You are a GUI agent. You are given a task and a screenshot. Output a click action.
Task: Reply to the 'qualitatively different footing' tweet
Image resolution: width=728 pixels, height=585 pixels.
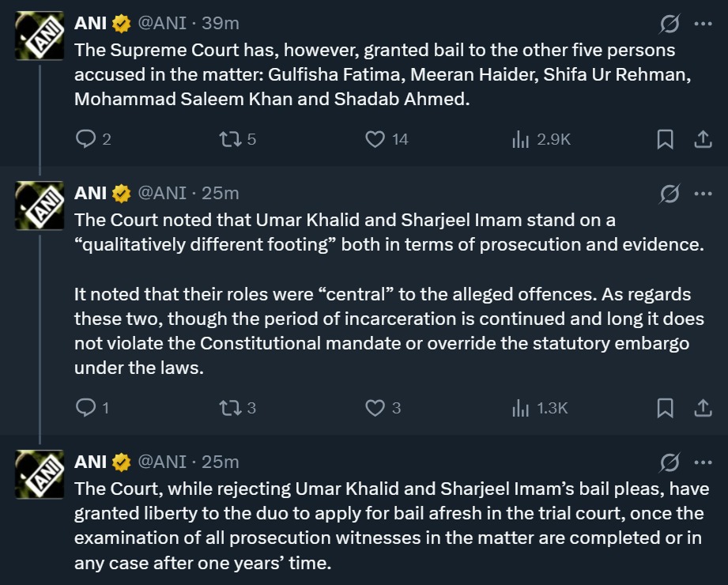pyautogui.click(x=85, y=408)
